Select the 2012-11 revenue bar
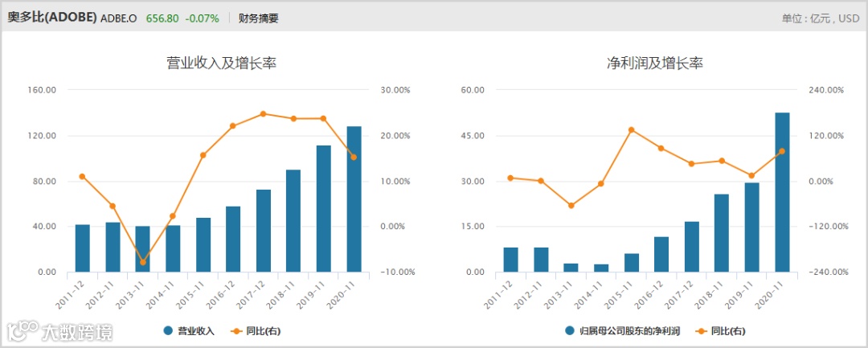 coord(113,248)
